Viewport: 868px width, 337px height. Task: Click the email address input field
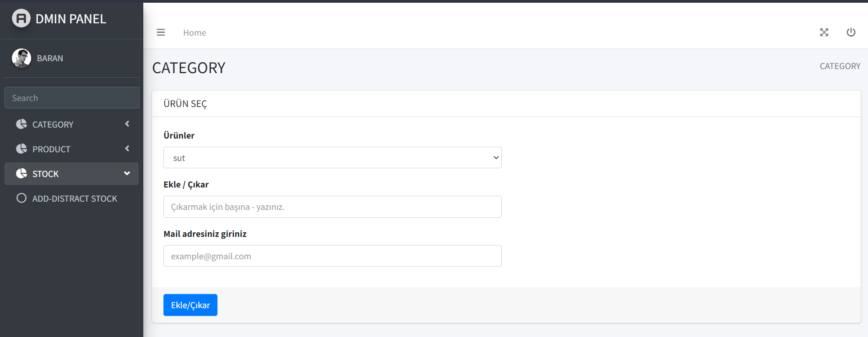coord(332,256)
